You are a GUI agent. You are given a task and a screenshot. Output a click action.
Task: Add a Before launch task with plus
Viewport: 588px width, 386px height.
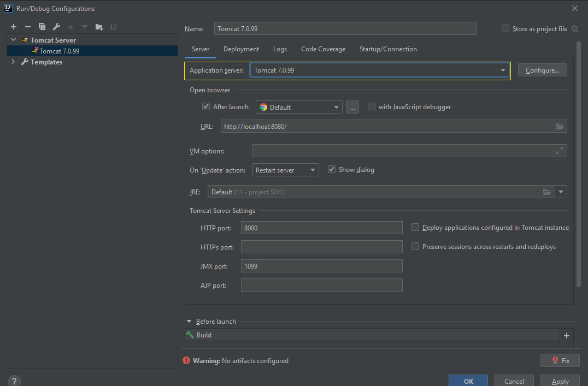567,336
